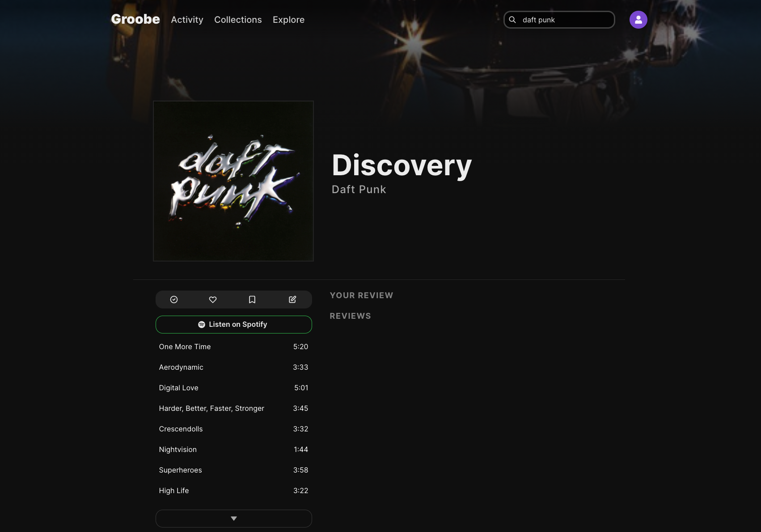This screenshot has height=532, width=761.
Task: Open the write review pencil icon
Action: (292, 300)
